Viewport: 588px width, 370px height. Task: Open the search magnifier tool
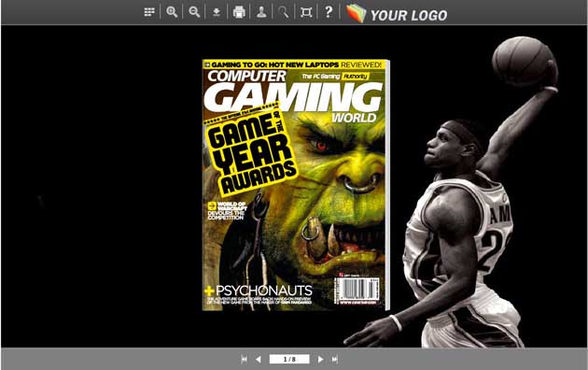tap(284, 12)
